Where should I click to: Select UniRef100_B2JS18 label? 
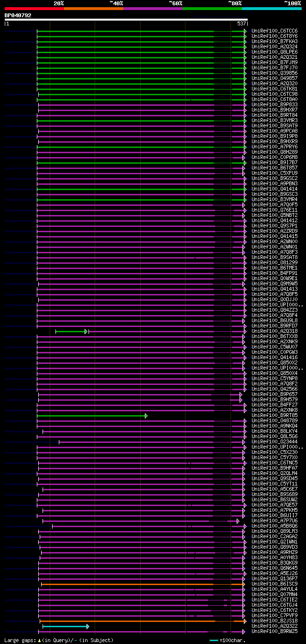click(x=274, y=621)
